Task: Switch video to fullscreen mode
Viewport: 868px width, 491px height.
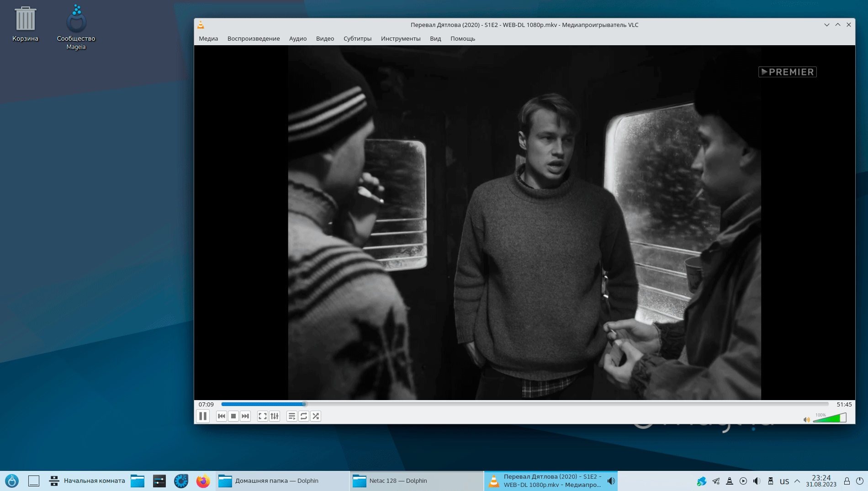Action: [262, 416]
